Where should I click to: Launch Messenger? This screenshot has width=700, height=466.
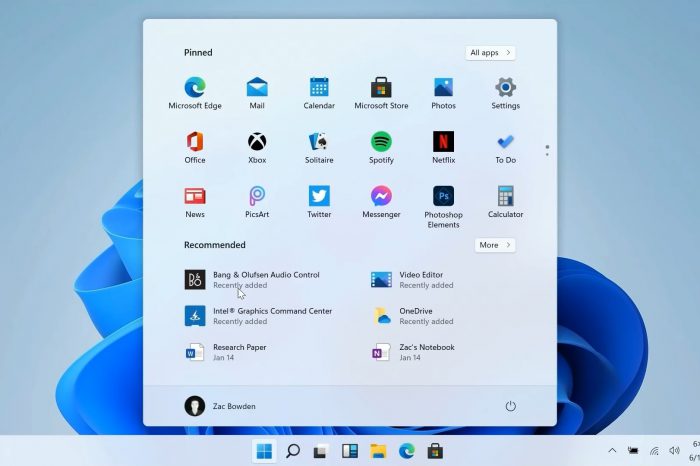[x=381, y=202]
